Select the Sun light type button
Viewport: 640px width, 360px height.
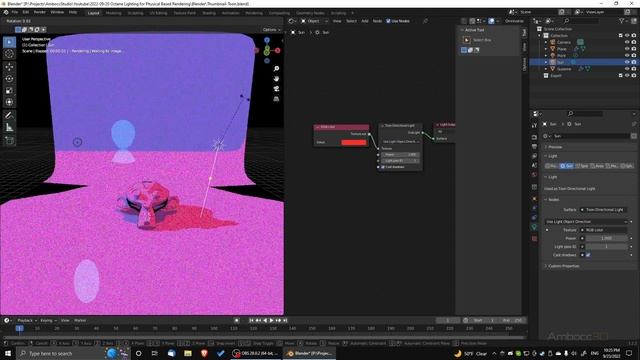567,166
